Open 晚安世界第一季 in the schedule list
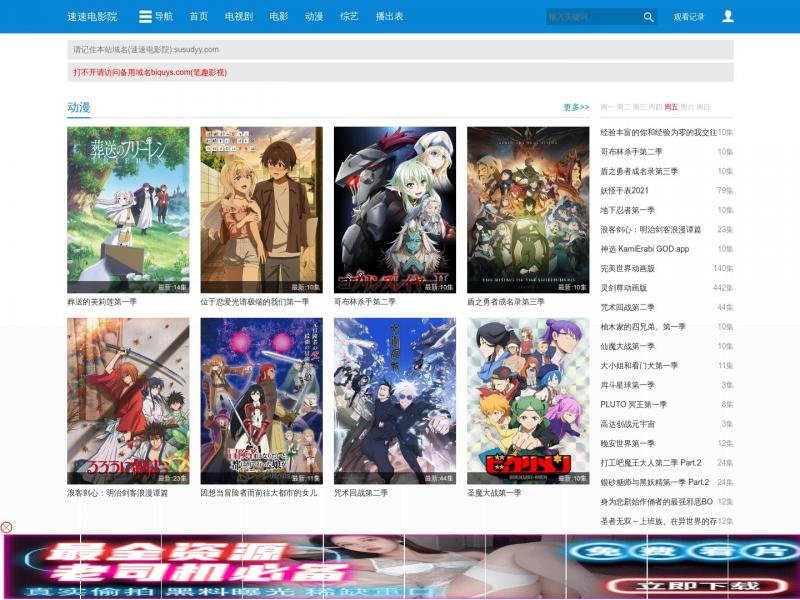800x600 pixels. click(628, 443)
